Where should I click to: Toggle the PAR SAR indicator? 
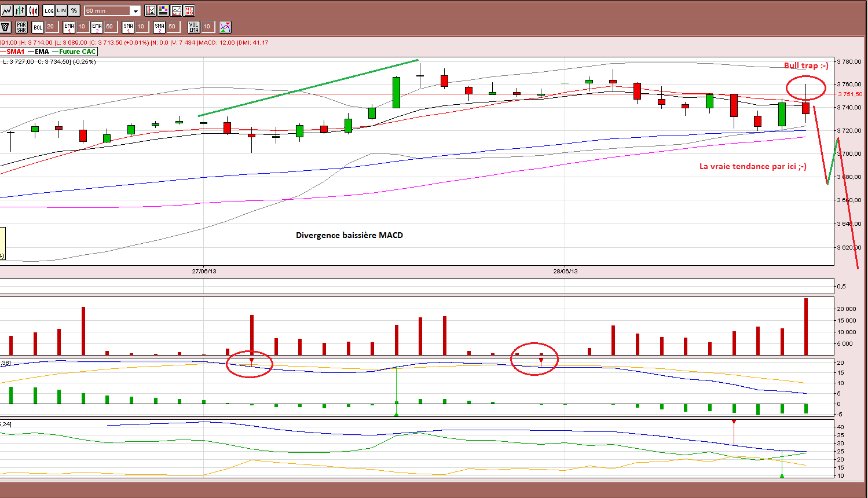[x=21, y=27]
